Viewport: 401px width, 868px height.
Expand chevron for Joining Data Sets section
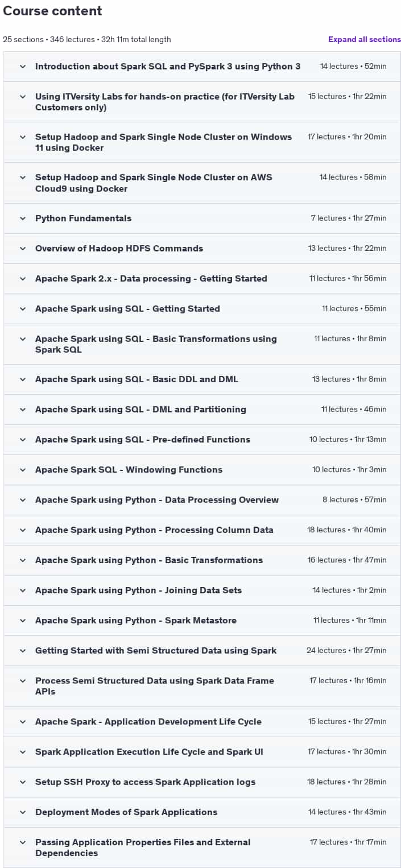tap(23, 590)
